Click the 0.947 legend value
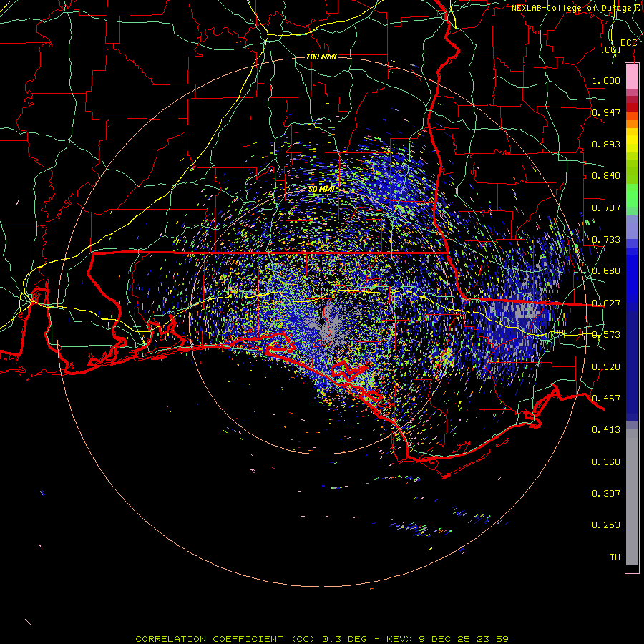Viewport: 644px width, 644px height. tap(606, 112)
